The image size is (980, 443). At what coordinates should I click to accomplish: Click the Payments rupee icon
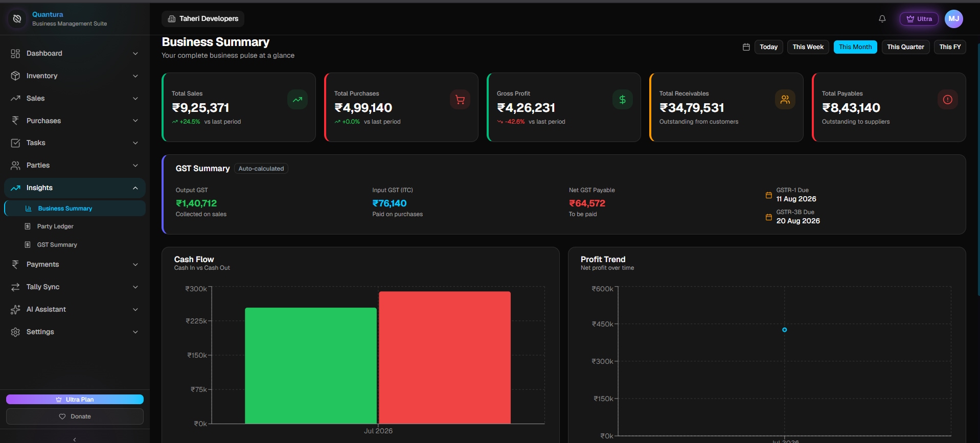click(x=15, y=264)
